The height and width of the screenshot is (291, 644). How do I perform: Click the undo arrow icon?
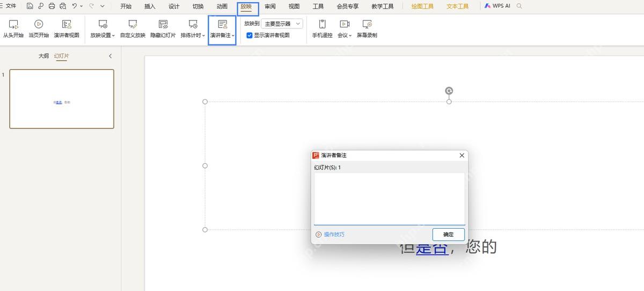tap(75, 6)
